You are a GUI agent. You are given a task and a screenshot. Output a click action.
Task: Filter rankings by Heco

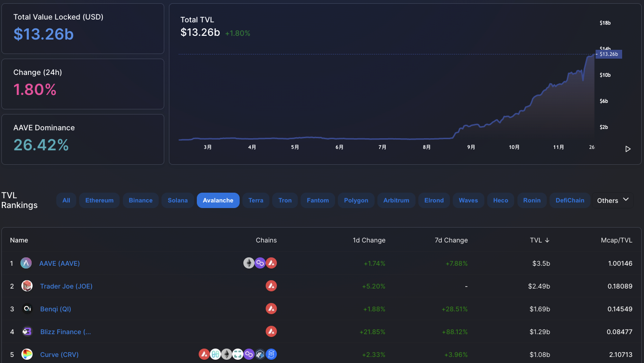pyautogui.click(x=501, y=201)
